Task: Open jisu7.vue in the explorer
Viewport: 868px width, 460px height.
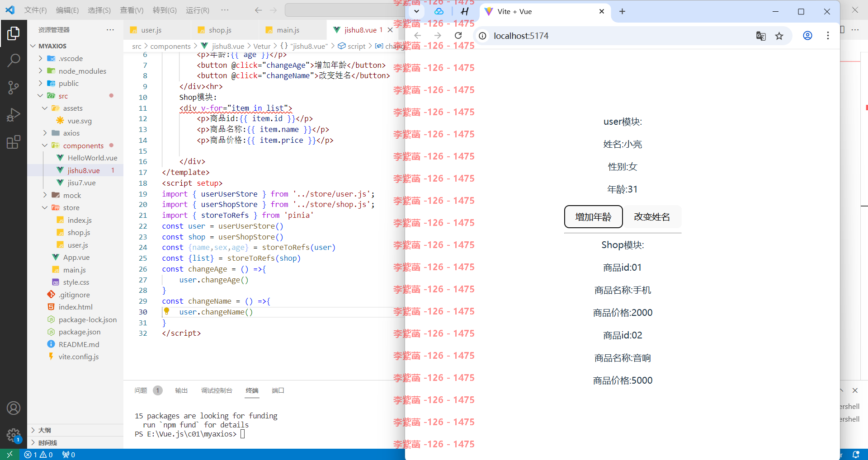Action: pos(81,183)
